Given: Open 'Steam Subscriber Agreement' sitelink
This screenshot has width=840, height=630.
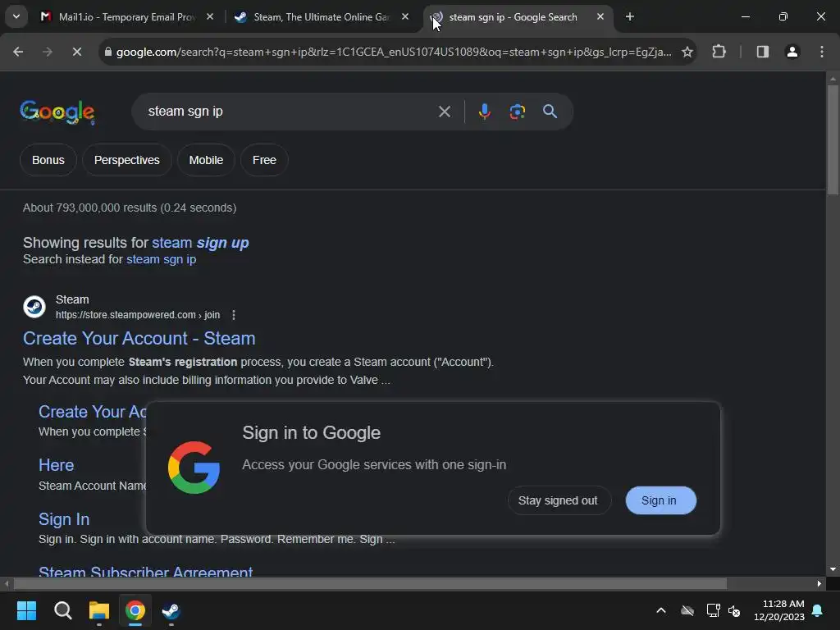Looking at the screenshot, I should coord(146,572).
